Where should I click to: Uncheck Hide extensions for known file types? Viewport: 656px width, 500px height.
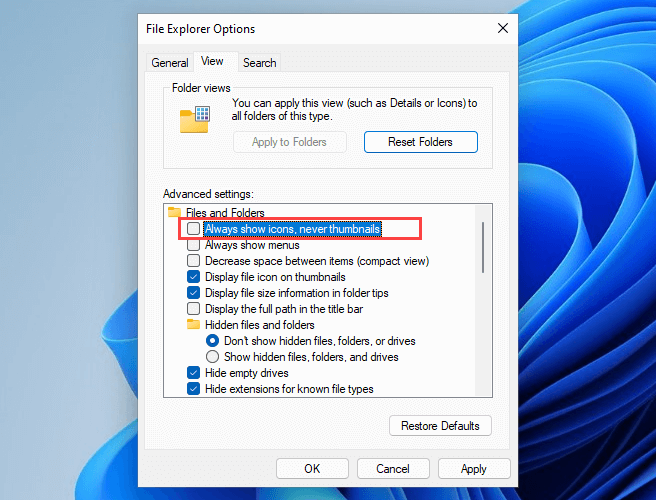coord(194,389)
